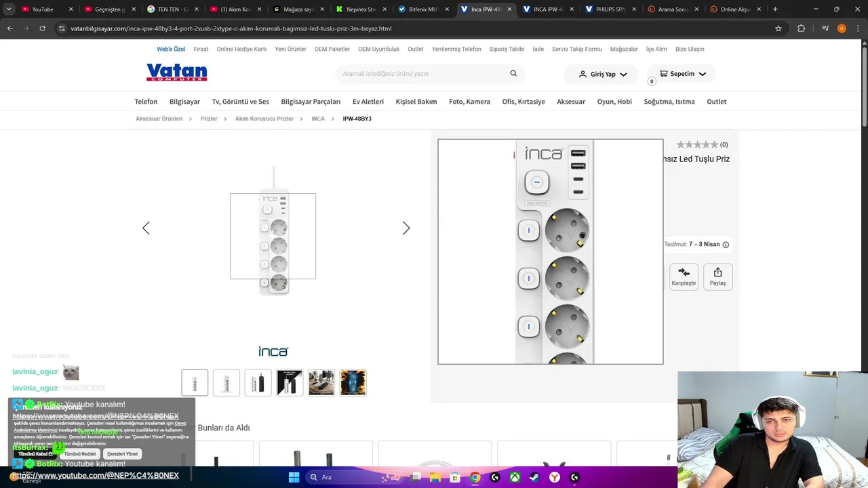868x488 pixels.
Task: Bookmark page with star icon
Action: point(778,28)
